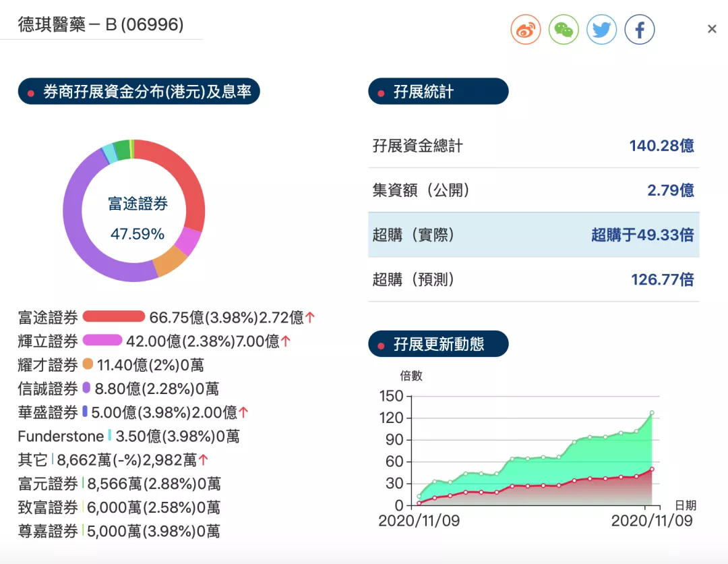Click the 券商孖展資金分布(港元)及息率 header
This screenshot has width=728, height=564.
pyautogui.click(x=139, y=92)
